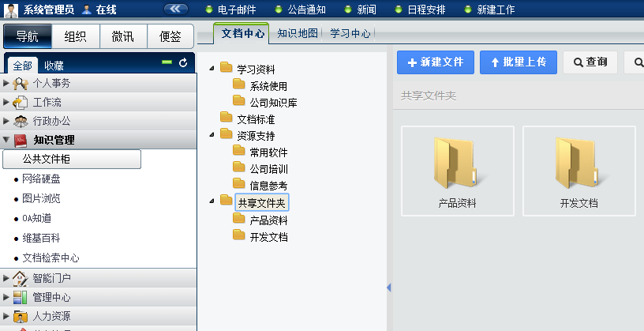Open the large 开发文档 folder thumbnail

[579, 171]
